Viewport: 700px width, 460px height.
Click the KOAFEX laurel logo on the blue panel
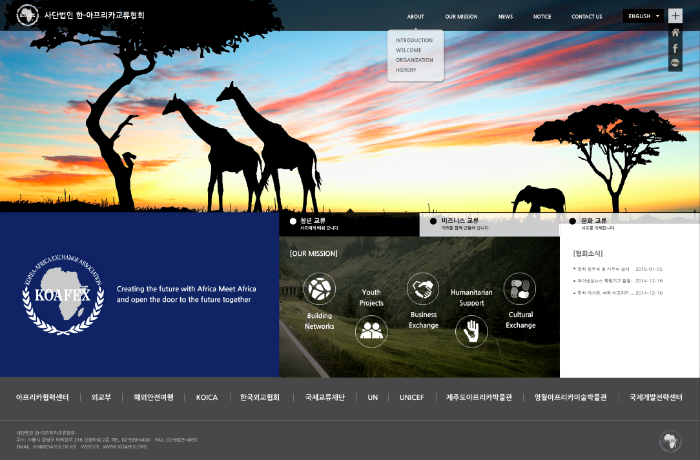click(x=63, y=294)
